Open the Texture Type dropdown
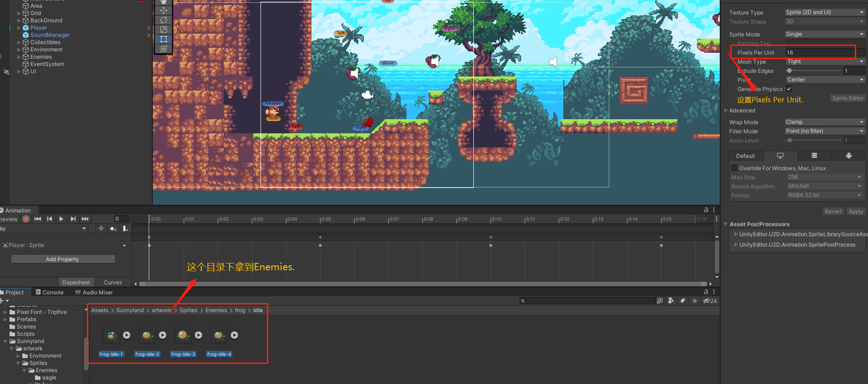868x384 pixels. 825,12
